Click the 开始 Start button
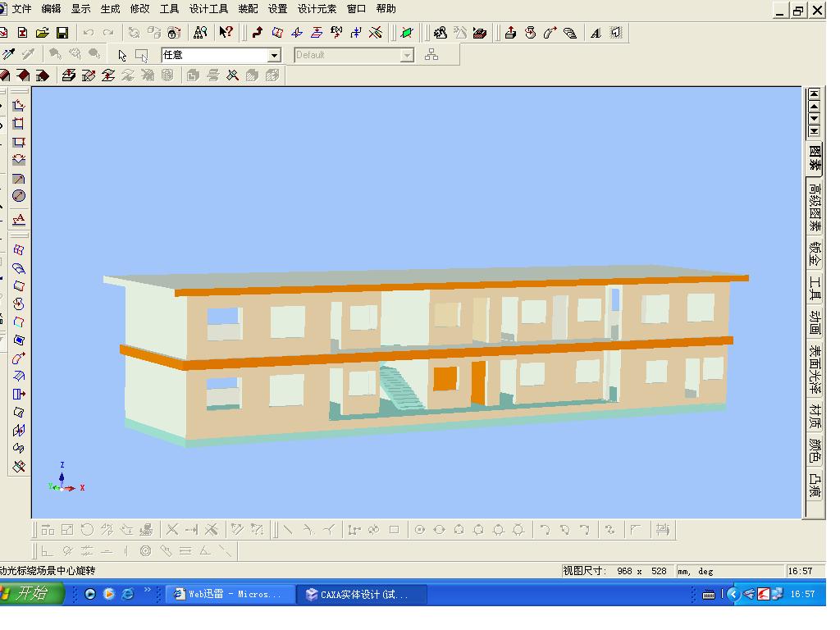 [x=31, y=594]
